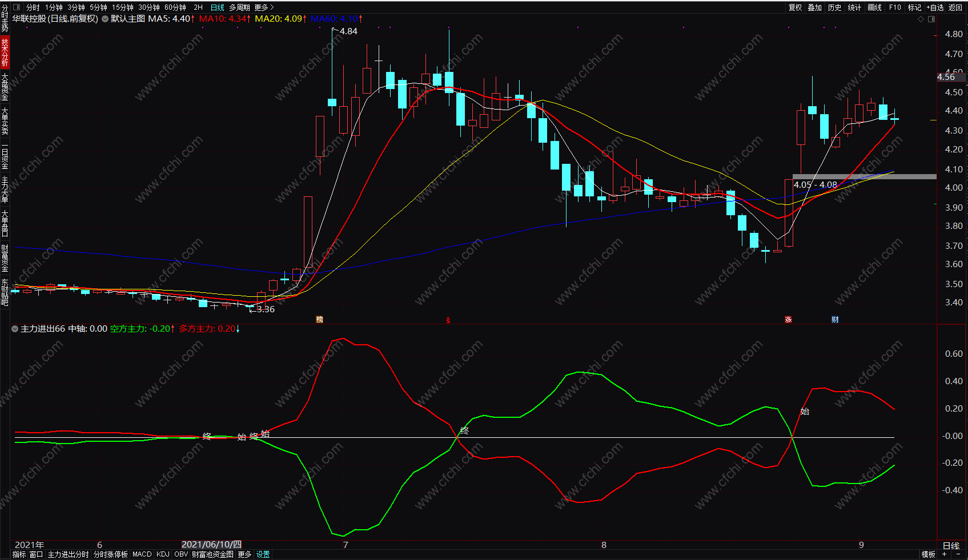The image size is (968, 560).
Task: Open the main chart indicator dropdown arrow
Action: coord(105,19)
